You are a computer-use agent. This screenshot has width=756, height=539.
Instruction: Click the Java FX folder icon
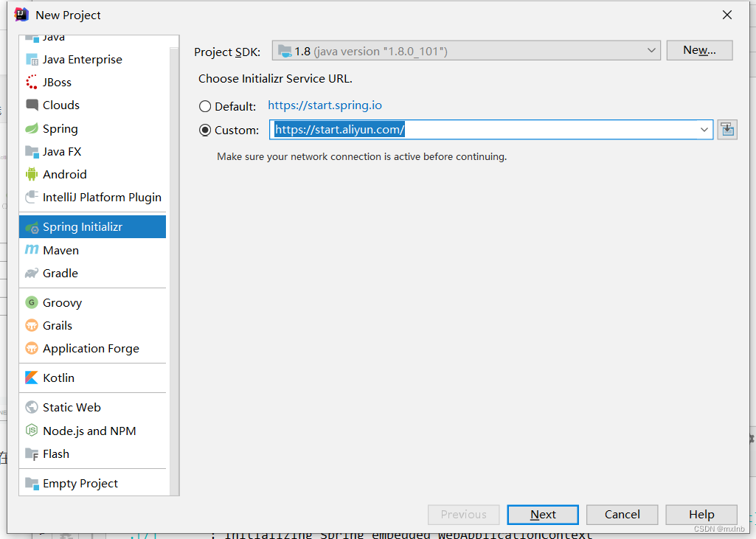point(32,151)
